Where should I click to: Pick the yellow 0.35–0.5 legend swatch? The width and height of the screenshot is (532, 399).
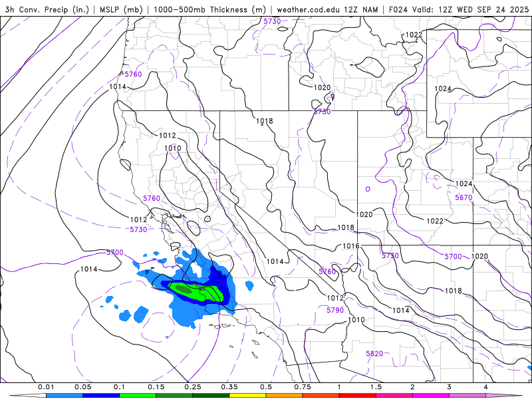click(247, 396)
